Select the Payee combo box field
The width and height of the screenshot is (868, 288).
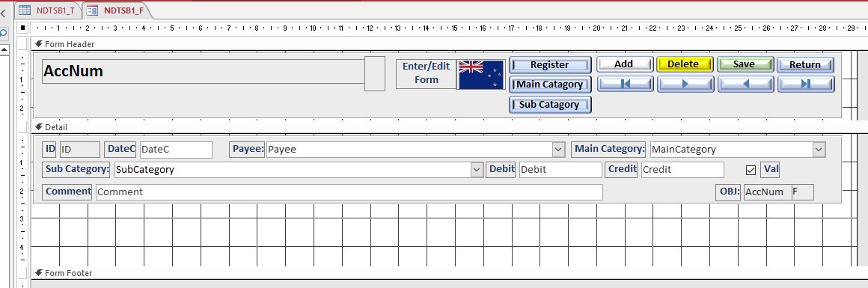415,150
